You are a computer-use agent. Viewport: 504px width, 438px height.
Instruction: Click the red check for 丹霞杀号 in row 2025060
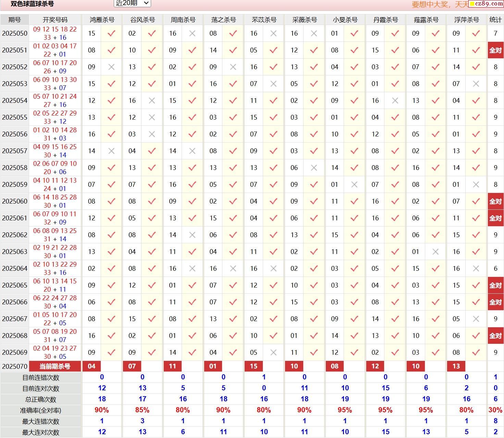(x=395, y=201)
